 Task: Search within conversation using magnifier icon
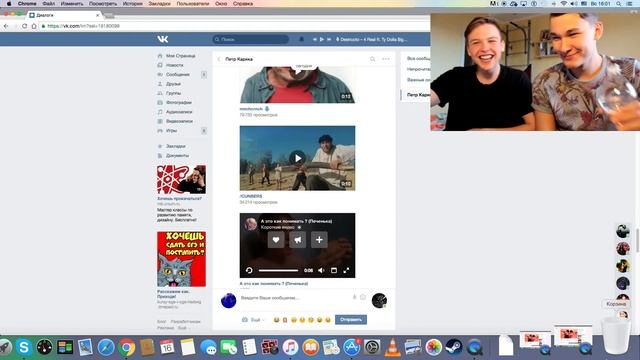point(372,59)
